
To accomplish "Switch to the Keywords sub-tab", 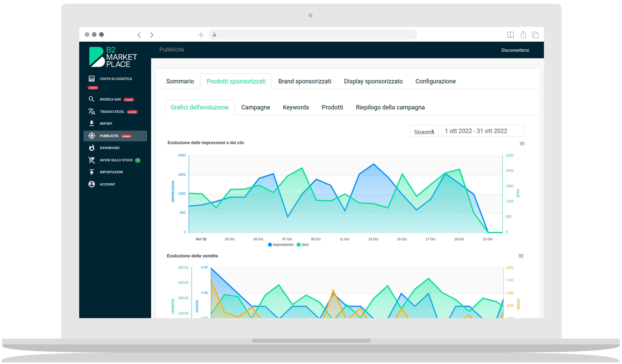I will tap(296, 108).
